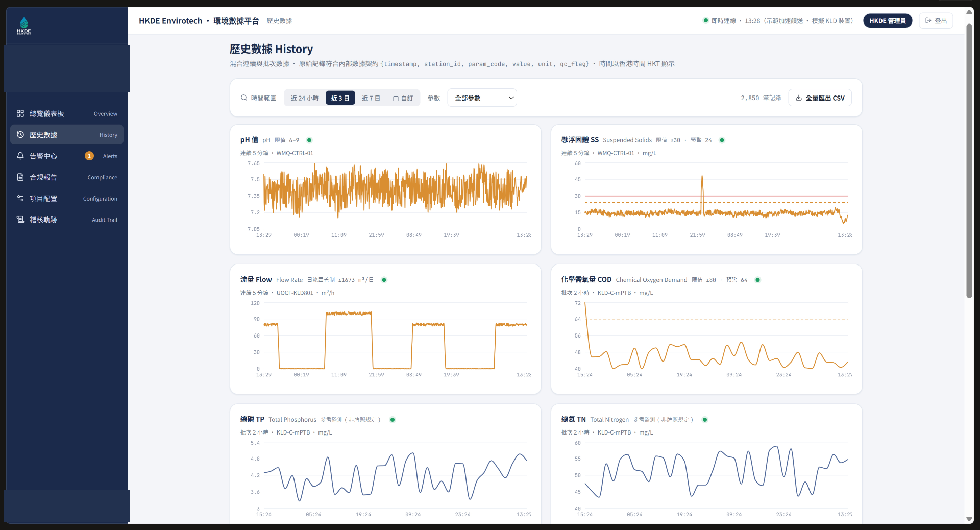
Task: Click the 全量匯出 CSV export button
Action: [820, 98]
